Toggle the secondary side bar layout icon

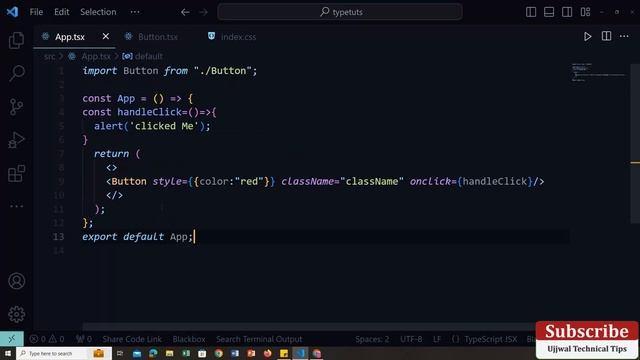pos(567,12)
